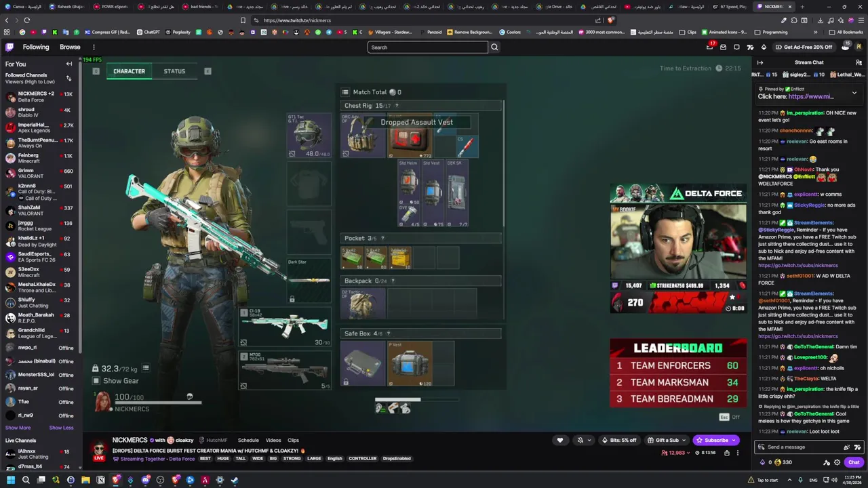
Task: Click the pinned chat URL link
Action: point(811,96)
